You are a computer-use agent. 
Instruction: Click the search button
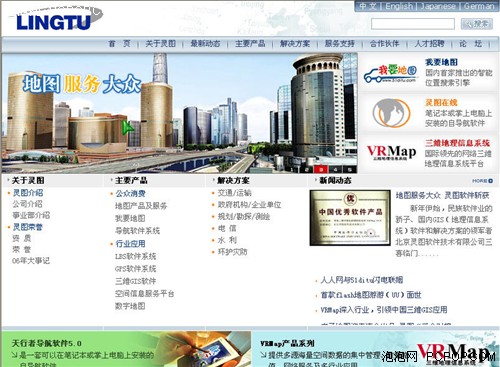[x=477, y=24]
